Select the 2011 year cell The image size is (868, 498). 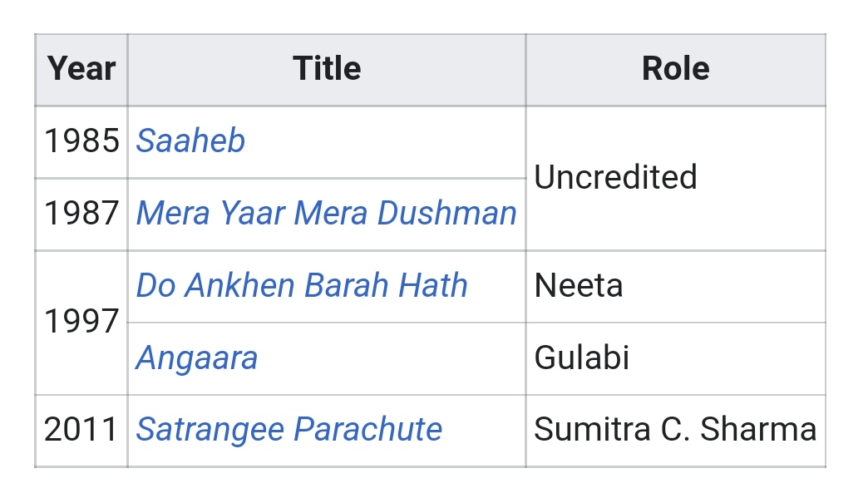pyautogui.click(x=81, y=431)
